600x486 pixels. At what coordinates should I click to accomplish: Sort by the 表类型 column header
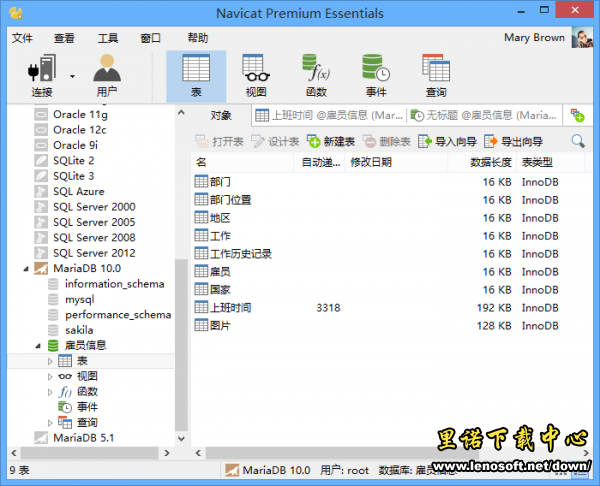[551, 162]
